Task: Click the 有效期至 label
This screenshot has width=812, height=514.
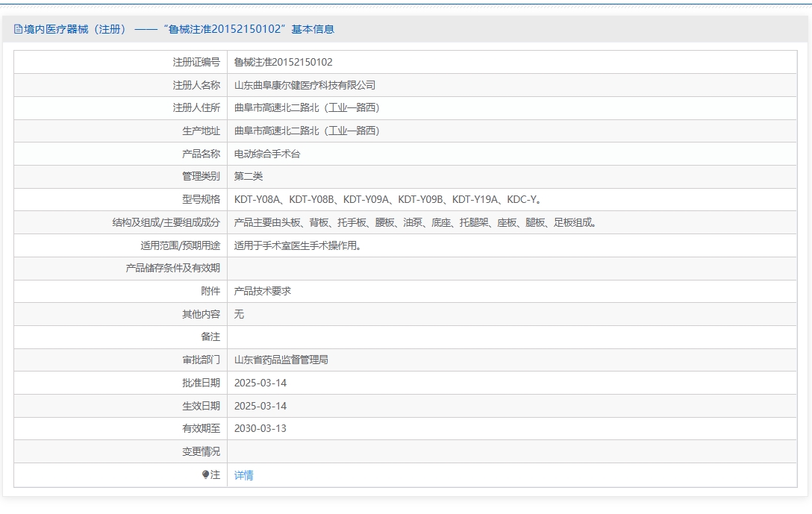Action: click(x=201, y=429)
